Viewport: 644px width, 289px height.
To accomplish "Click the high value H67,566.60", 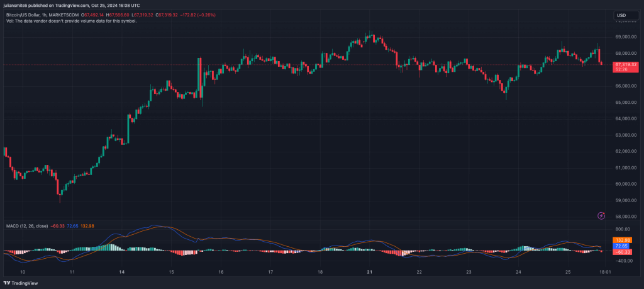I will [118, 15].
